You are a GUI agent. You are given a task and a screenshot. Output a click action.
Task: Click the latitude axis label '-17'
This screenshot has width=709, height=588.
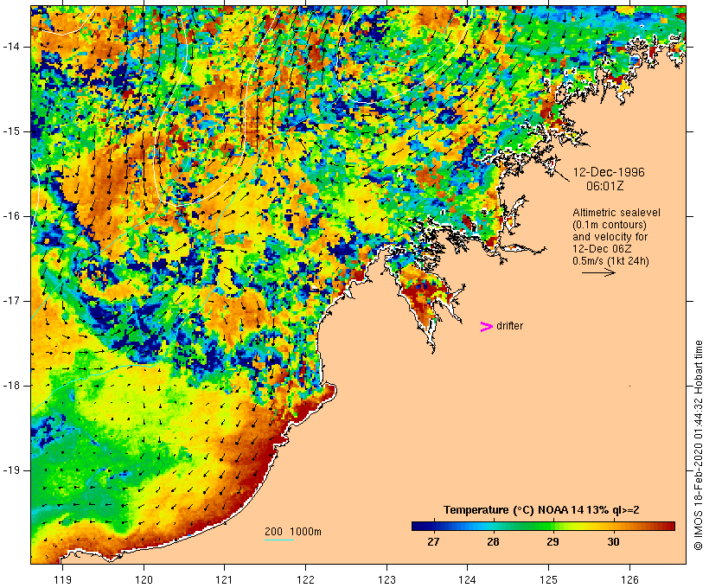(10, 301)
